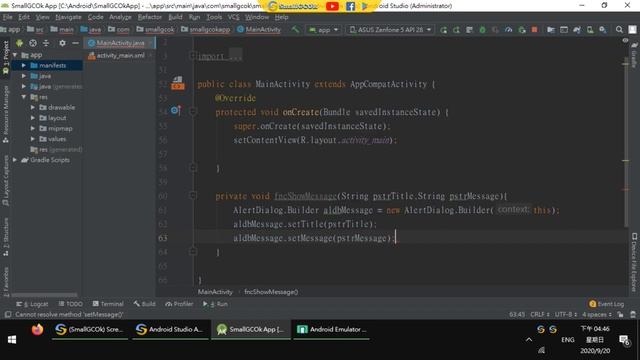
Task: Click the related XML file gutter icon
Action: click(x=178, y=82)
